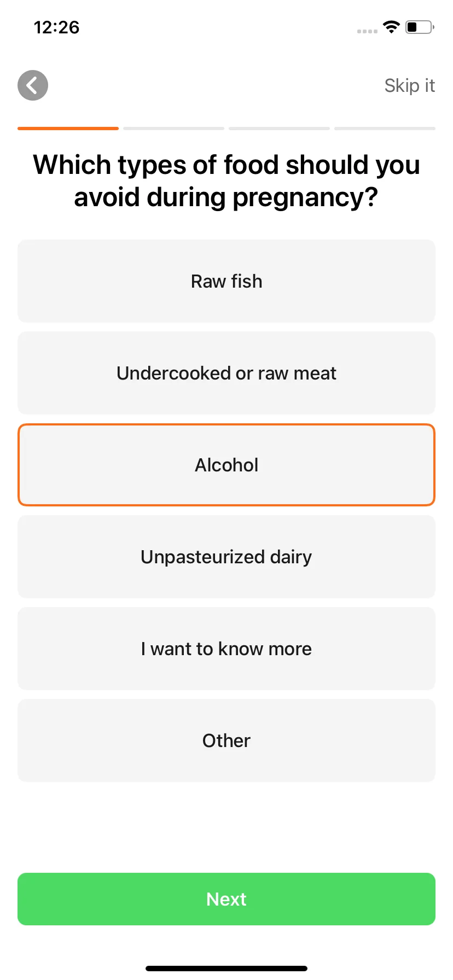Deselect the highlighted Alcohol option
The image size is (453, 980).
point(226,465)
